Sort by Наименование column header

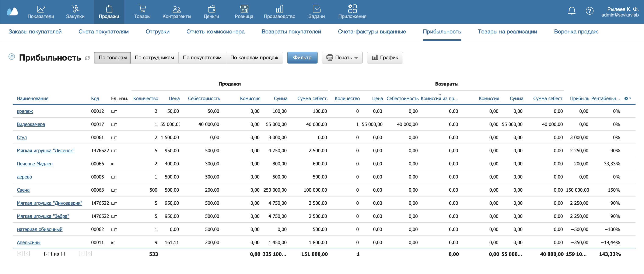coord(32,99)
